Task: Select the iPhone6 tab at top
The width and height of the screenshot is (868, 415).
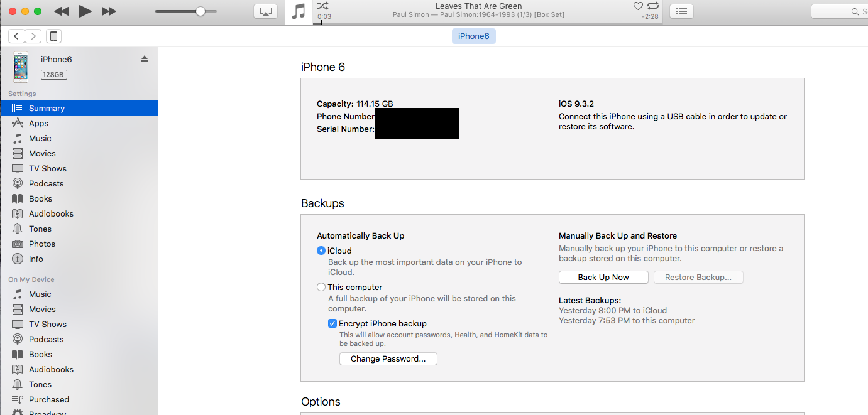Action: click(x=473, y=36)
